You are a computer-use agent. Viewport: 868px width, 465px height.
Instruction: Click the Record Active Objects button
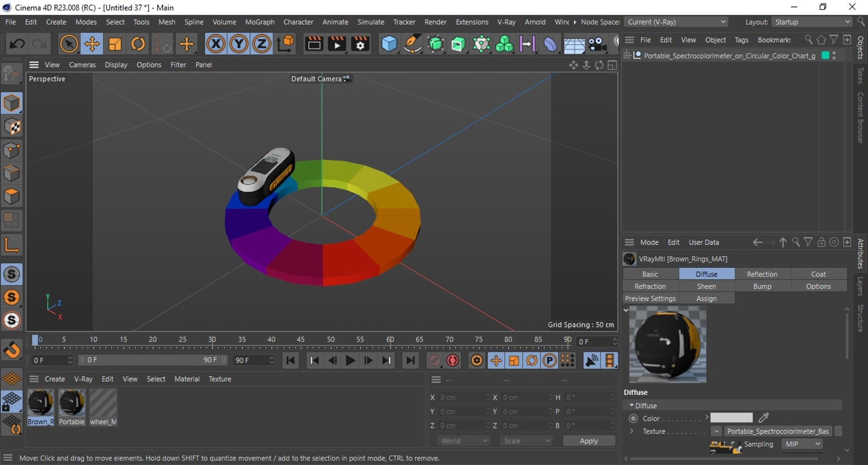tap(453, 361)
